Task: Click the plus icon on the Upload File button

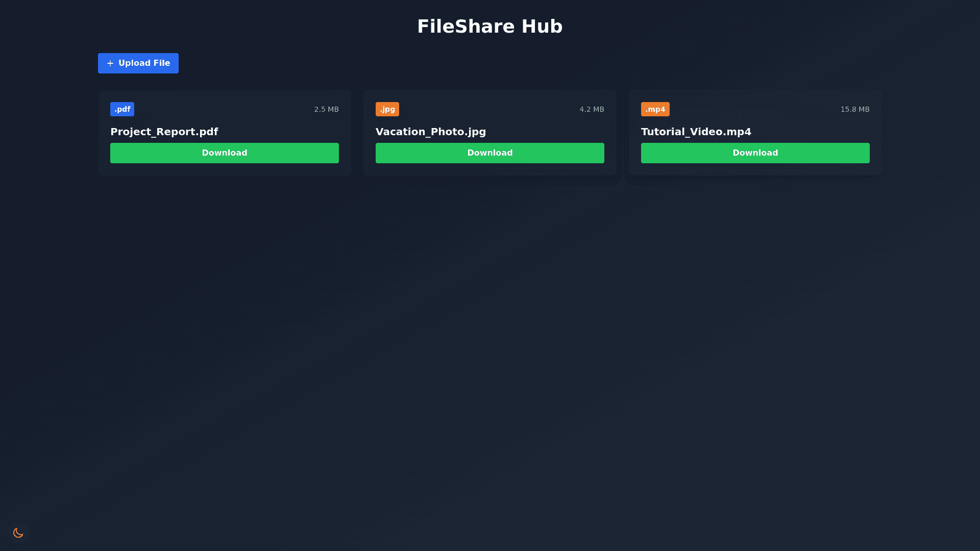Action: click(x=110, y=63)
